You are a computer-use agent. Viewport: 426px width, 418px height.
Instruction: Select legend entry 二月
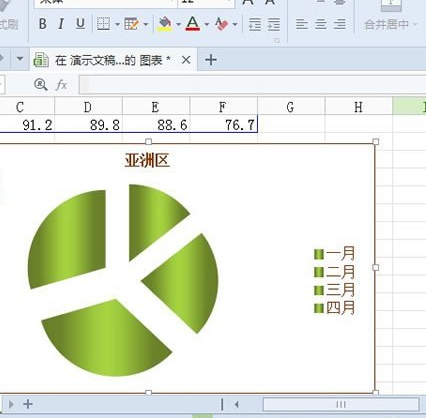334,271
